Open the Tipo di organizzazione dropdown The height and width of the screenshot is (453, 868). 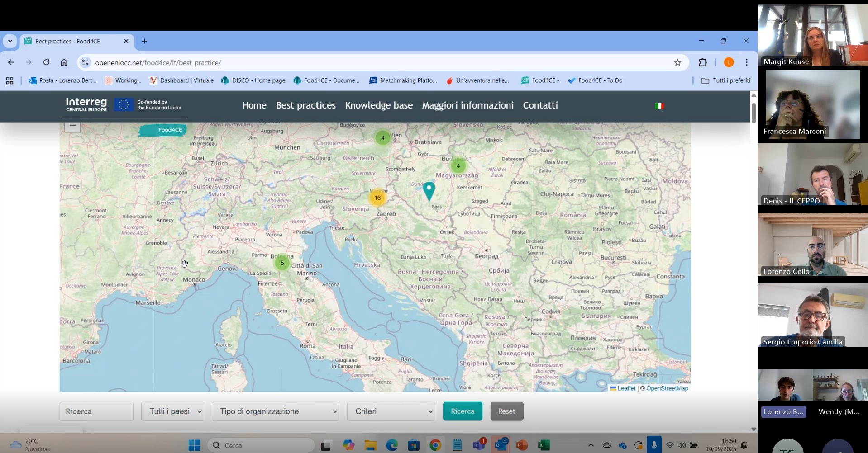pos(275,411)
